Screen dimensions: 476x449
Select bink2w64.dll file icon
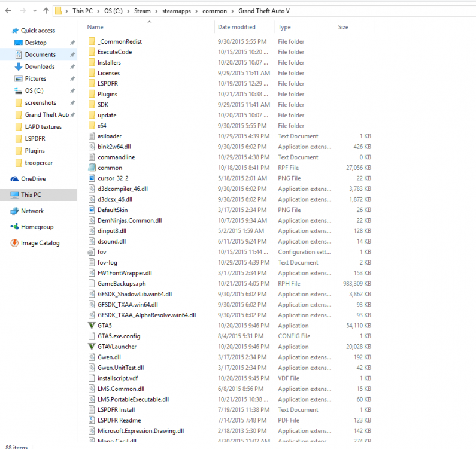(x=92, y=147)
